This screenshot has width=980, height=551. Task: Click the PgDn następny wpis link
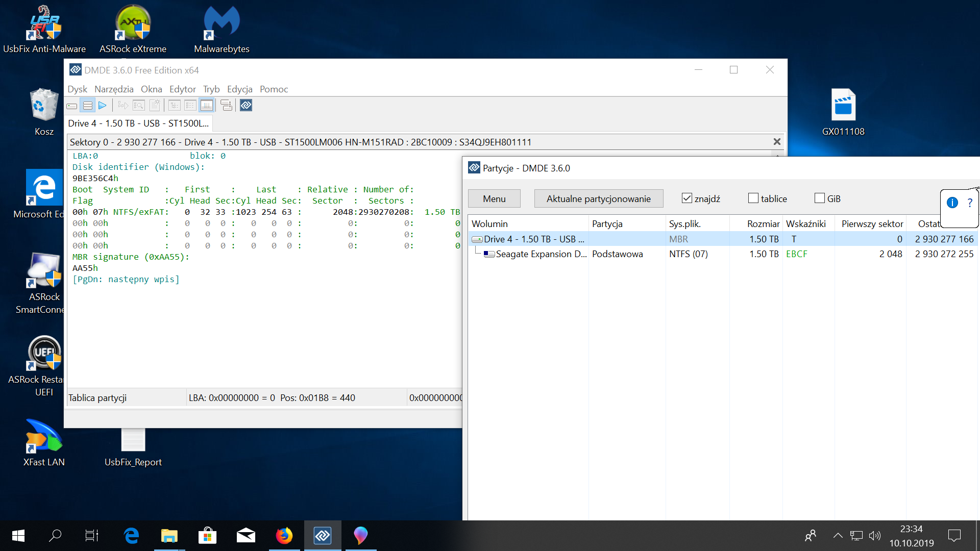(126, 280)
